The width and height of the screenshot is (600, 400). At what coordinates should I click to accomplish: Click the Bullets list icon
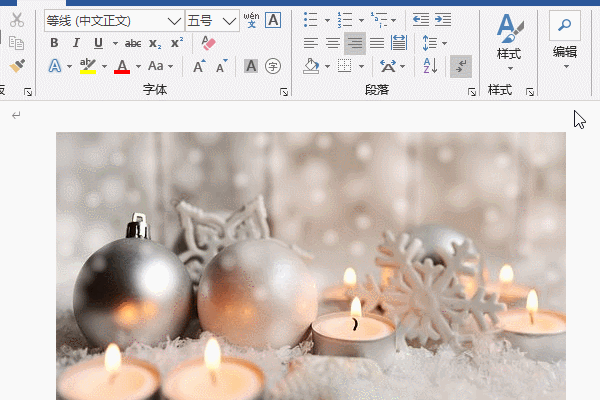pos(310,20)
